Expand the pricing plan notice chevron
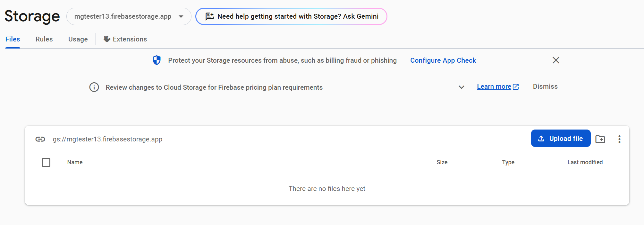Image resolution: width=644 pixels, height=225 pixels. [x=462, y=87]
